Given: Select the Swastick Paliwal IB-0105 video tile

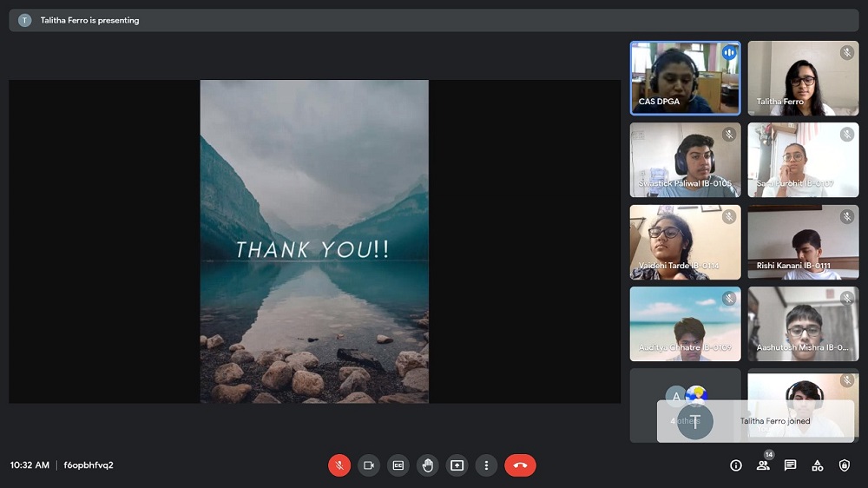Looking at the screenshot, I should click(x=685, y=160).
